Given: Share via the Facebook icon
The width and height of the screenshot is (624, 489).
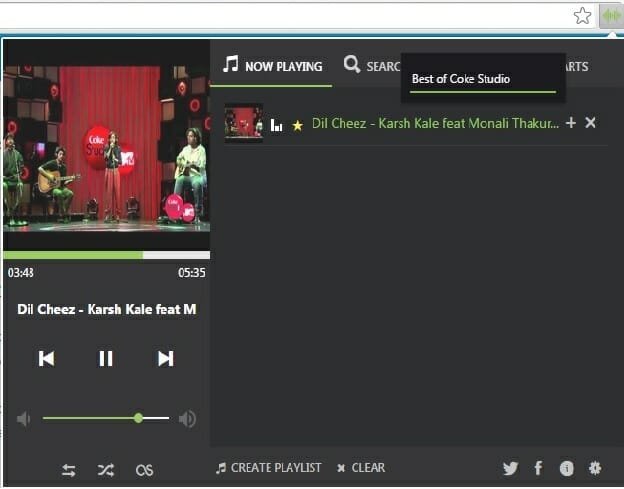Looking at the screenshot, I should tap(538, 468).
